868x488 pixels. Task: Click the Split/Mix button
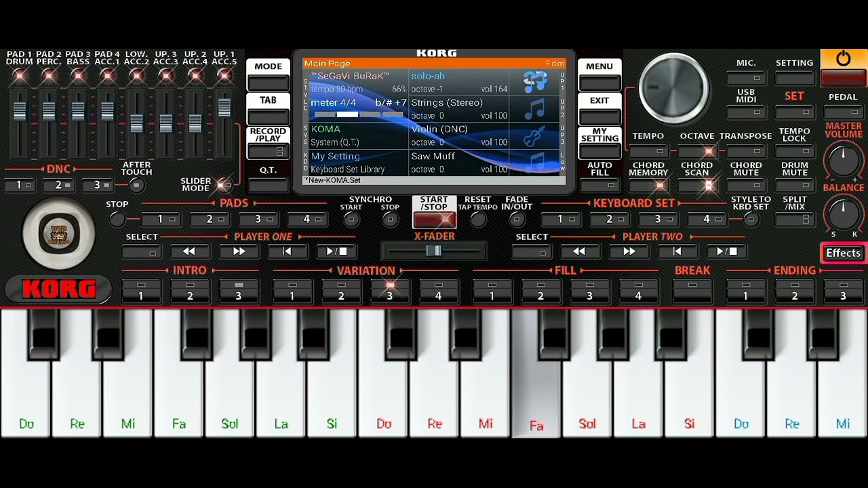pos(795,219)
